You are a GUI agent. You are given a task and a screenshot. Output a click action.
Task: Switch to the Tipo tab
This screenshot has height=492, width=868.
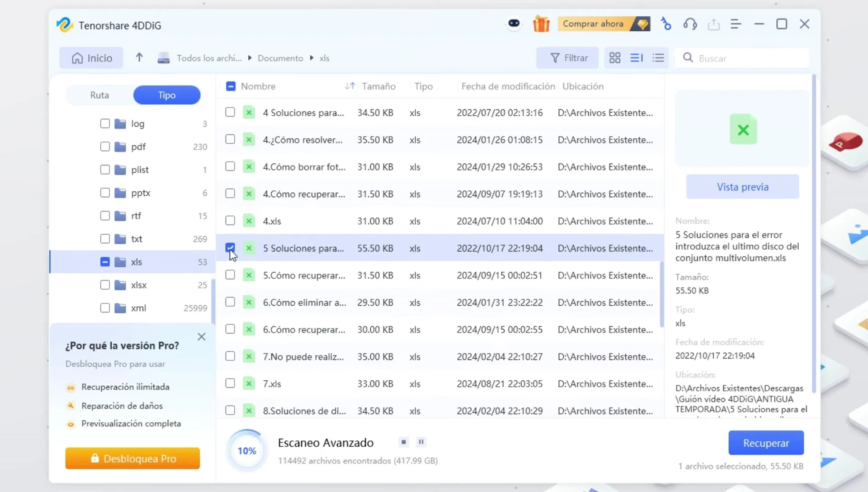click(167, 95)
